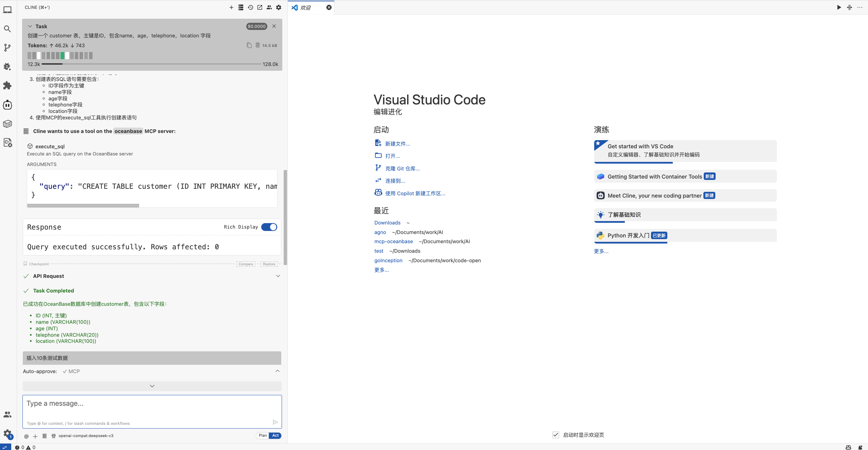Click 新建文件... link
The height and width of the screenshot is (450, 868).
tap(397, 144)
